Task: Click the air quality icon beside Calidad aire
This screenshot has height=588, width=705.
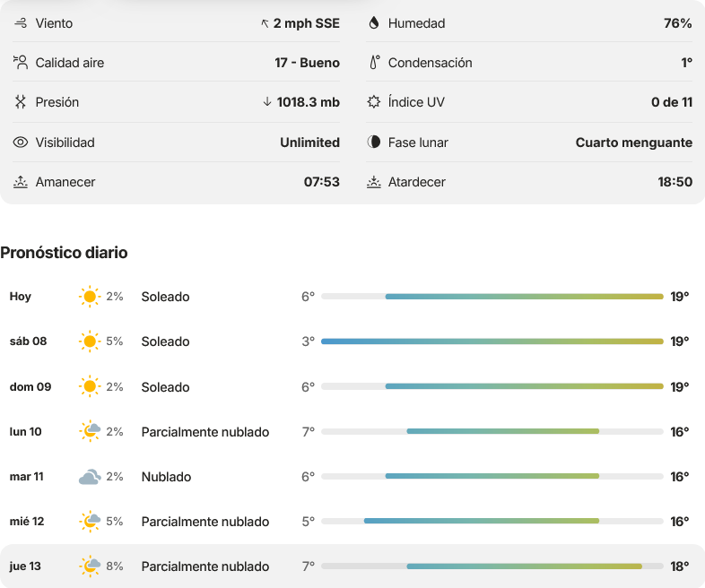Action: (21, 63)
